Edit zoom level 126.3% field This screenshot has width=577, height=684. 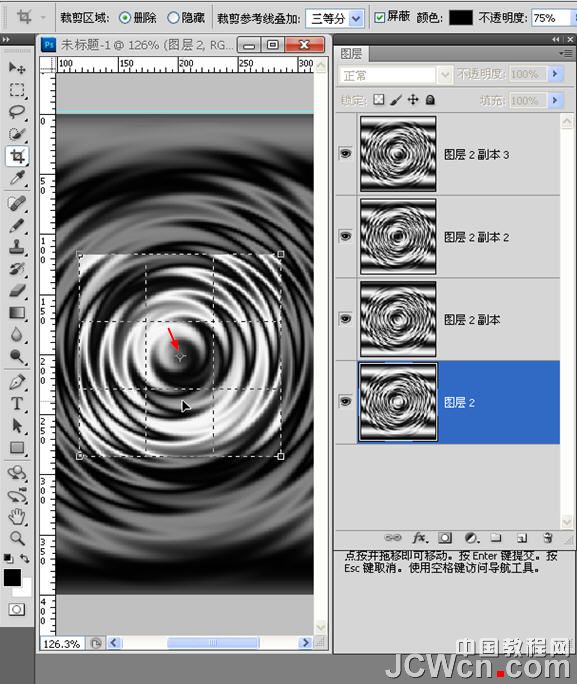coord(62,643)
